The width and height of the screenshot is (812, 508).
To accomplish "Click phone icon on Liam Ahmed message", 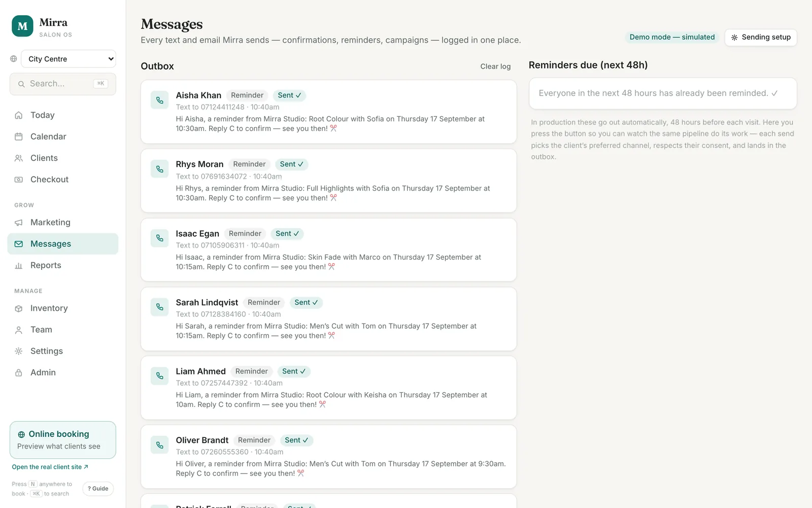I will (160, 376).
